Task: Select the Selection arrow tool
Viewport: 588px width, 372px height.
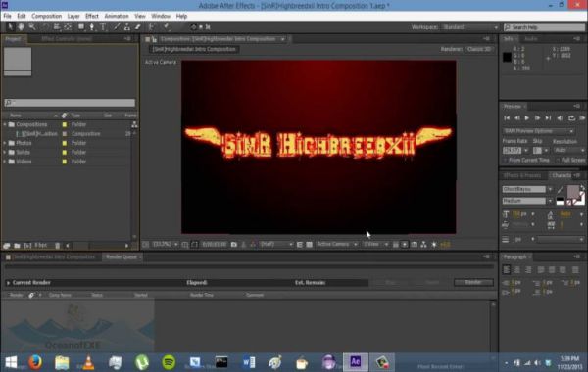Action: point(10,27)
